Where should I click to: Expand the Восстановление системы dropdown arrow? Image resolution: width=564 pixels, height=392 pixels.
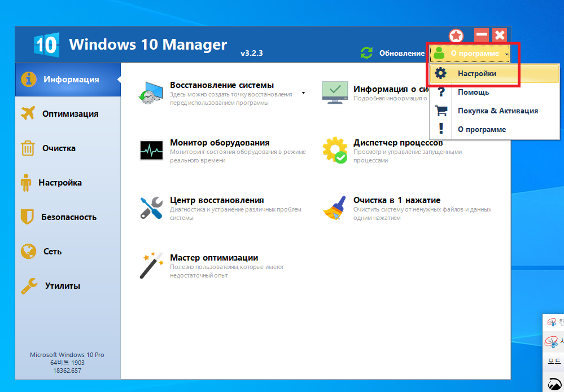point(303,93)
